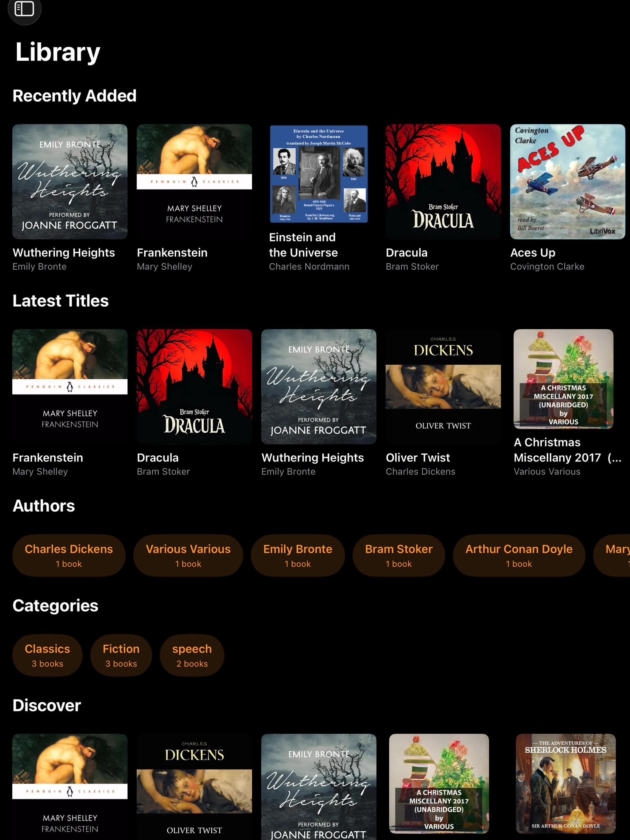Select the Arthur Conan Doyle author chip
Image resolution: width=630 pixels, height=840 pixels.
(519, 556)
